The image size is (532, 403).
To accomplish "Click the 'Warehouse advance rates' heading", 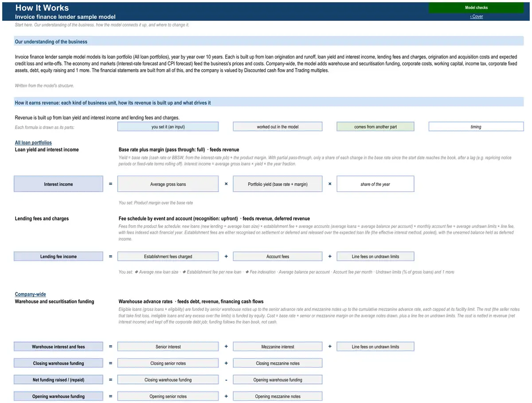I will [x=145, y=301].
